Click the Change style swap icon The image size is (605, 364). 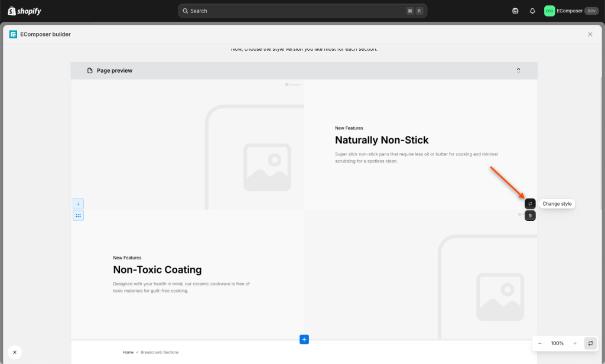click(x=530, y=204)
